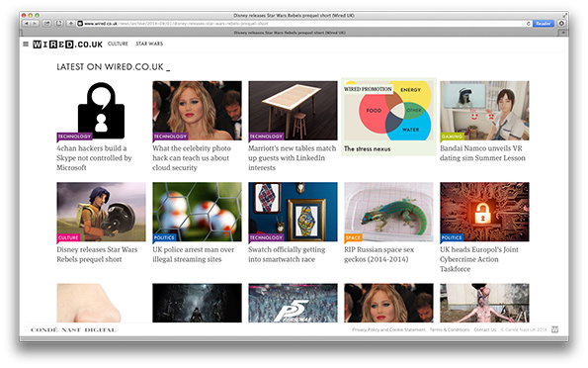Add a new tab with the tab bar plus

(563, 33)
